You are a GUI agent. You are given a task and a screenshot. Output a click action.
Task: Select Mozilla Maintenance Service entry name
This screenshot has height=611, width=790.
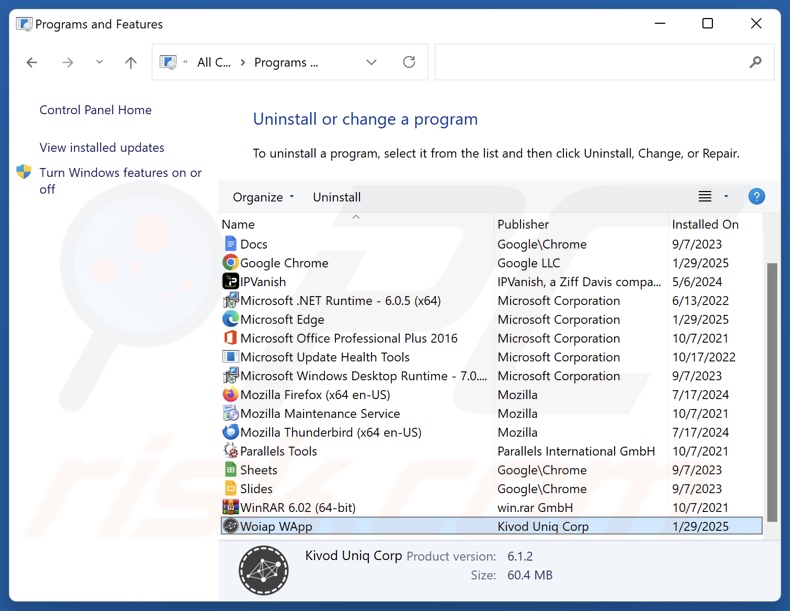(320, 414)
